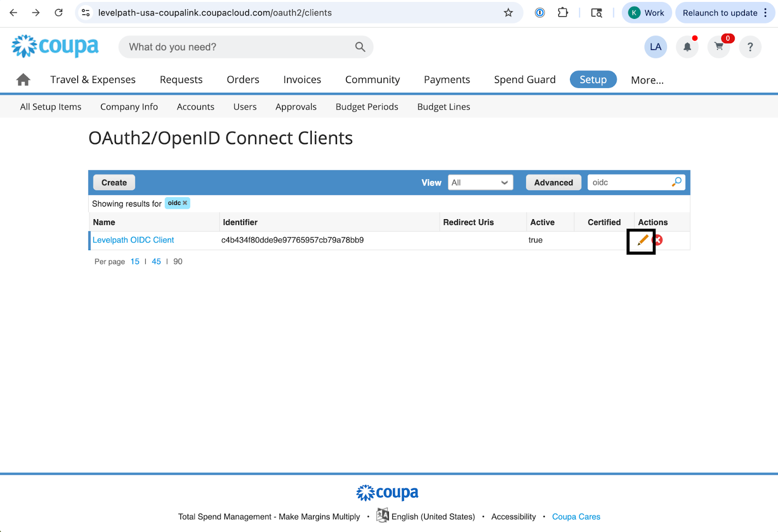Switch to the Invoices tab
The image size is (778, 532).
tap(302, 80)
